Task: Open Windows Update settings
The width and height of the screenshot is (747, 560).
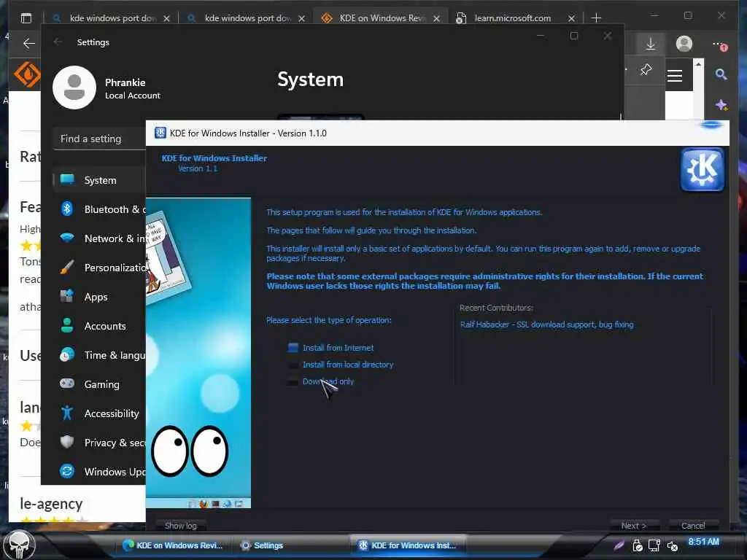Action: (99, 472)
